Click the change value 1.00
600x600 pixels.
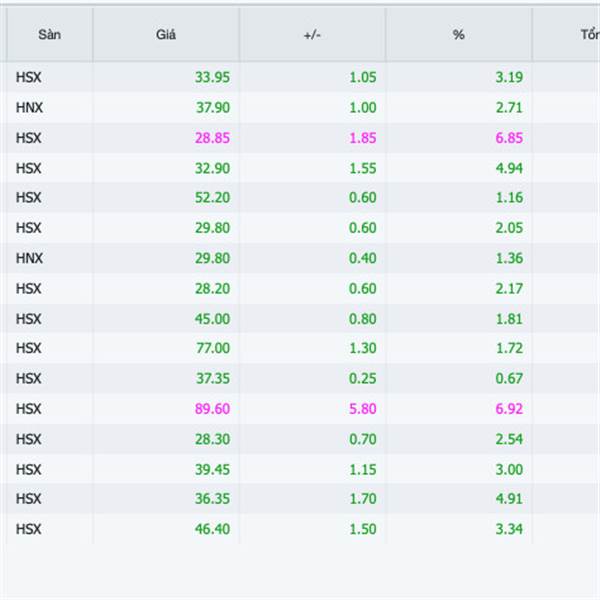pos(363,108)
